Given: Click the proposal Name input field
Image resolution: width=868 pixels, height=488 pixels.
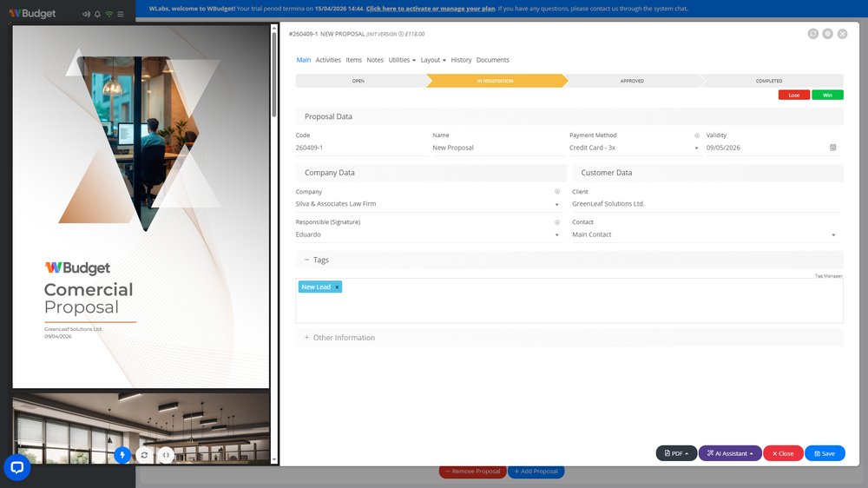Looking at the screenshot, I should pyautogui.click(x=498, y=148).
